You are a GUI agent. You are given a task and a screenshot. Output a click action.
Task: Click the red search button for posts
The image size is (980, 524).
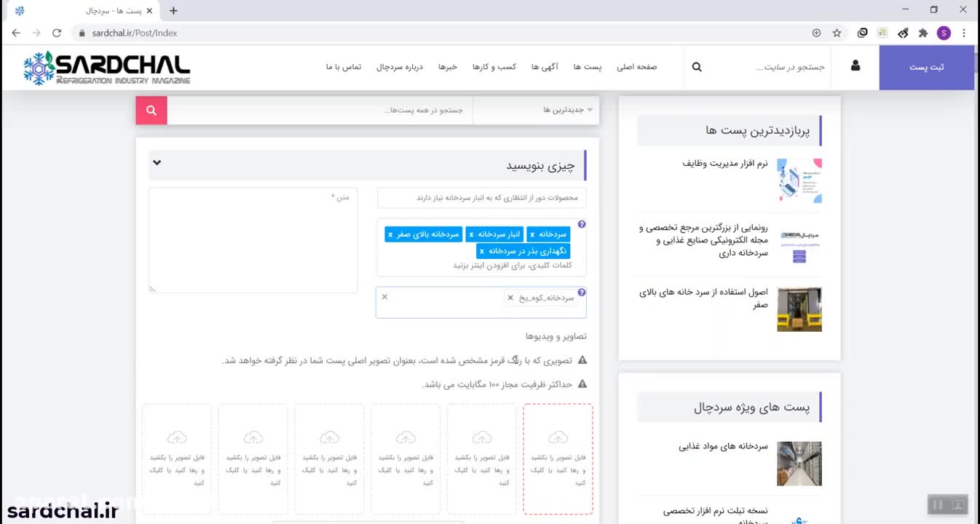(x=151, y=111)
